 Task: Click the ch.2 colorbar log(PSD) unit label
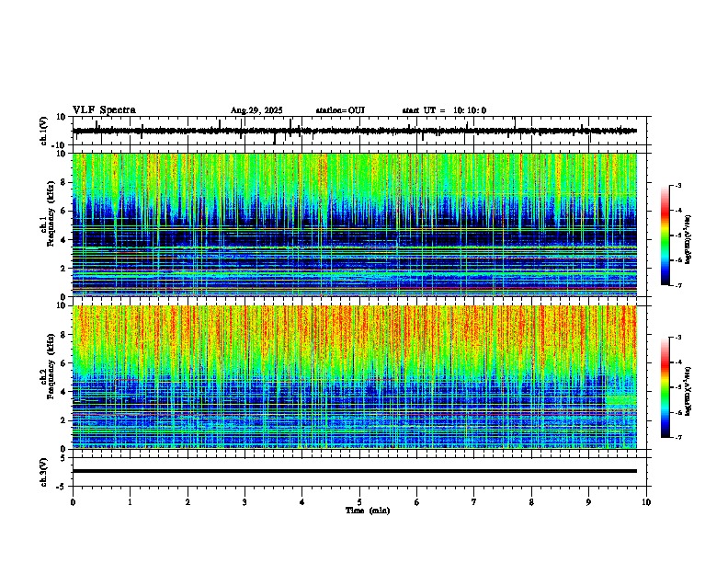pyautogui.click(x=688, y=392)
